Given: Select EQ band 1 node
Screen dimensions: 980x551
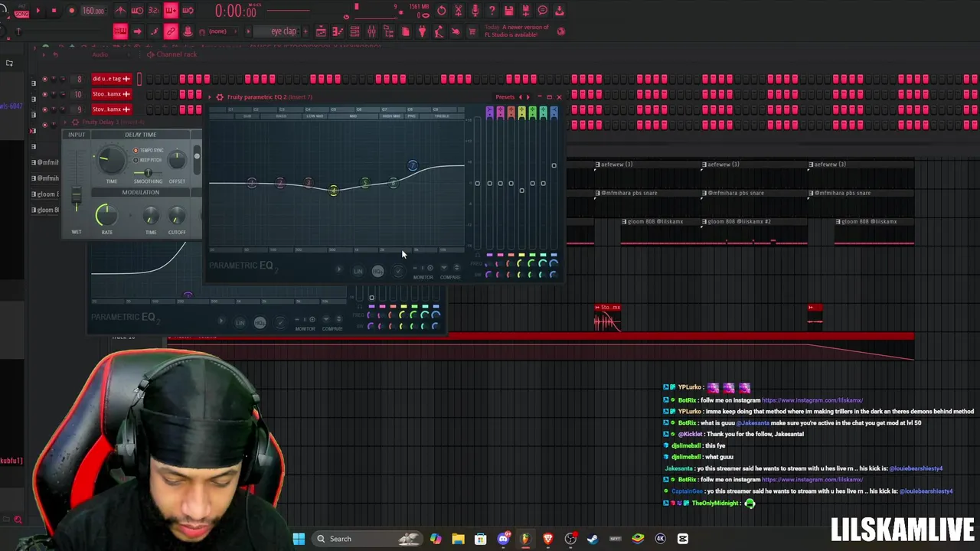Looking at the screenshot, I should click(251, 182).
